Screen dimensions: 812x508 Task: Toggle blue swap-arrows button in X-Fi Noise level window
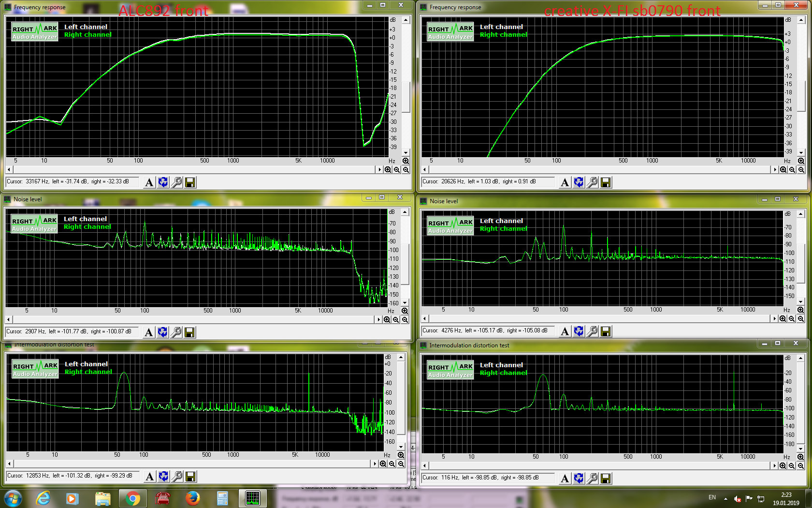(579, 331)
